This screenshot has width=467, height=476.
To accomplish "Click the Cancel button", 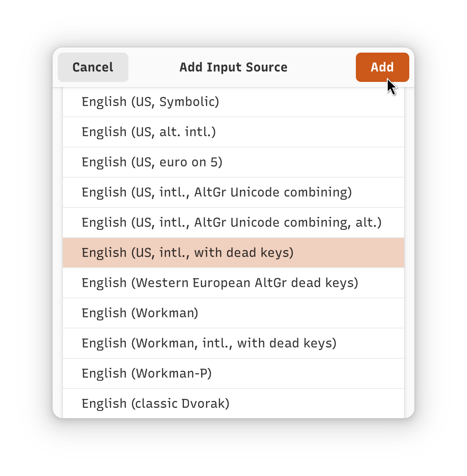I will pyautogui.click(x=93, y=67).
